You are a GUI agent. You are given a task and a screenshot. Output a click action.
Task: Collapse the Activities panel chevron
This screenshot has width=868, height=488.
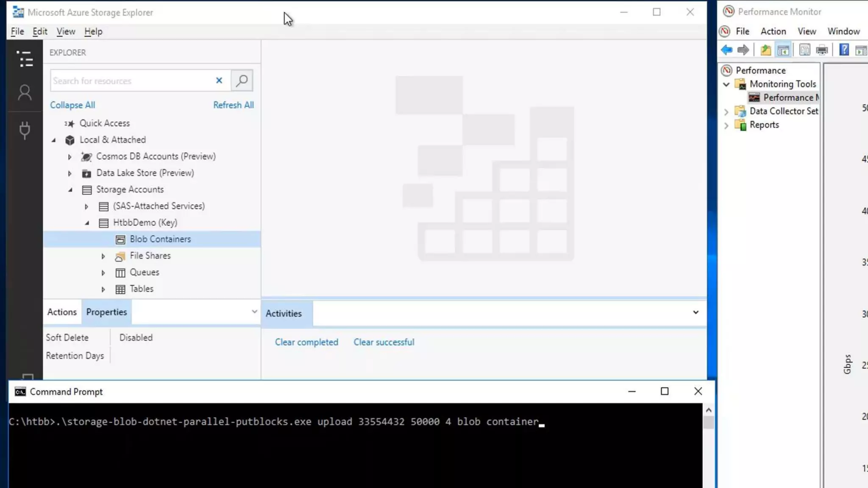(696, 313)
